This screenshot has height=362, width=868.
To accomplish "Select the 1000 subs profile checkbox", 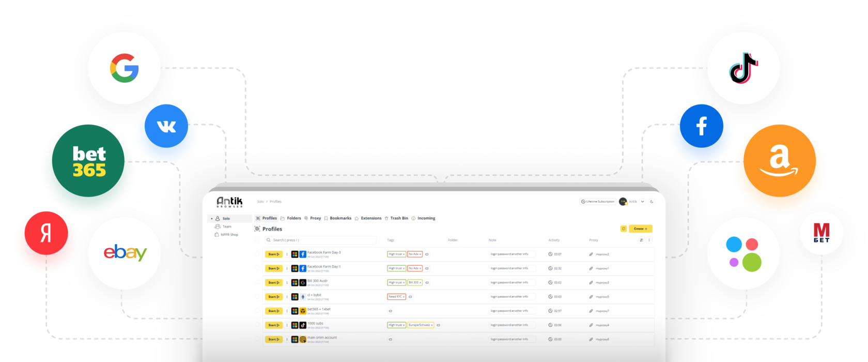I will pos(257,325).
